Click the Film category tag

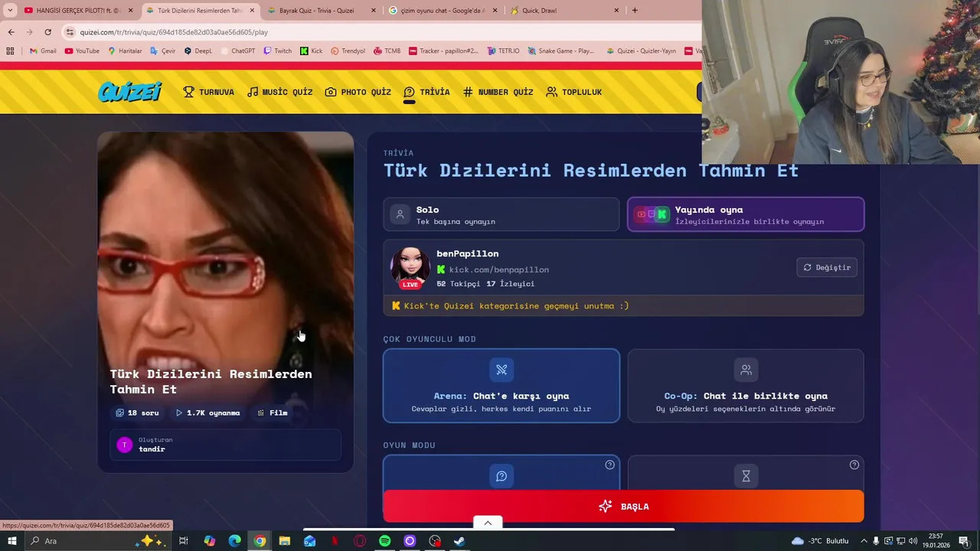tap(273, 412)
